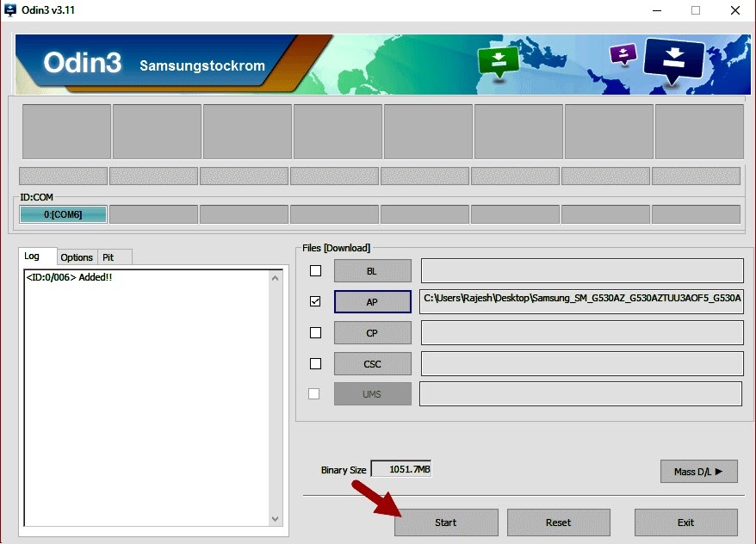Click the Reset button
The width and height of the screenshot is (756, 544).
pos(558,522)
